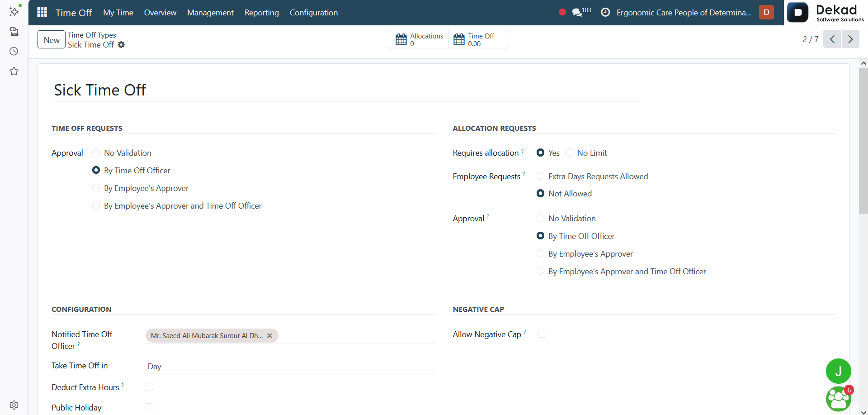868x415 pixels.
Task: Select No Limit for Requires allocation
Action: coord(569,153)
